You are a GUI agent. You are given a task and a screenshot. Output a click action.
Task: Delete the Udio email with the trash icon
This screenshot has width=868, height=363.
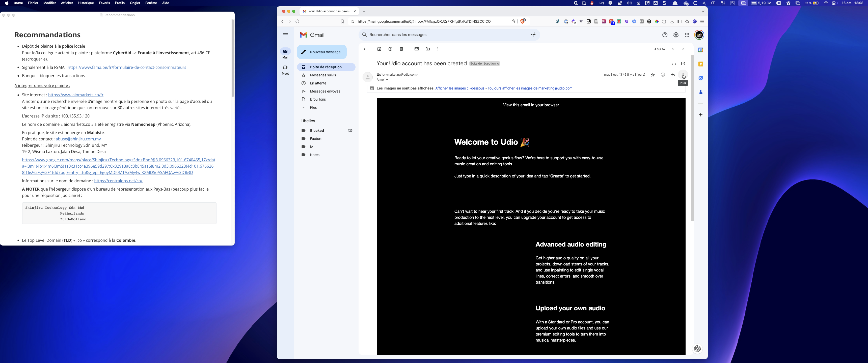click(x=401, y=49)
